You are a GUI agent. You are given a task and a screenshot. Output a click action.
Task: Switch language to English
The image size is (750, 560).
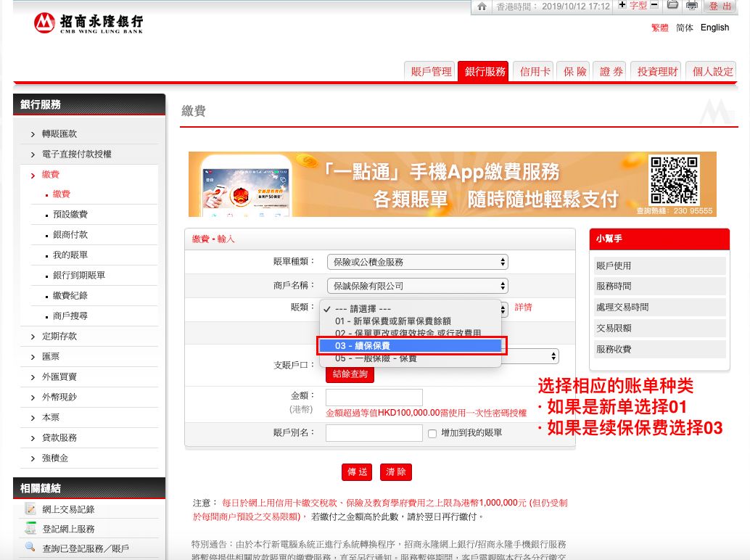[x=714, y=28]
